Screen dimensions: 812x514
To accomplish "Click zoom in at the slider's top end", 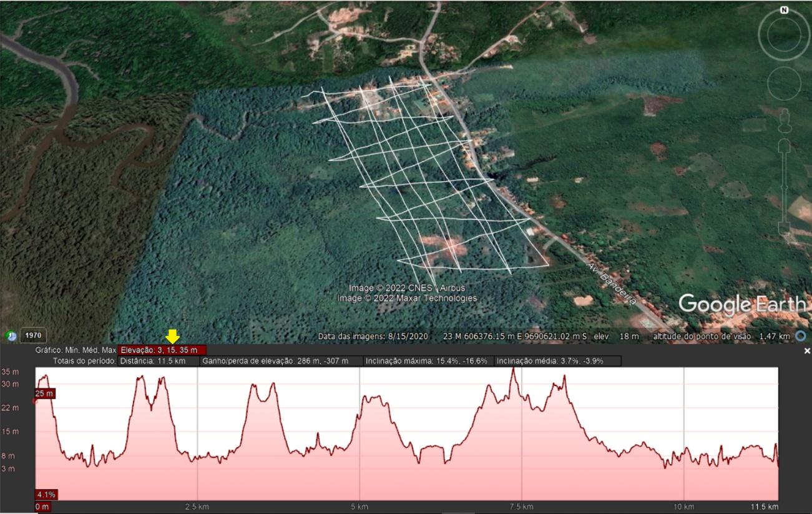I will (x=785, y=145).
